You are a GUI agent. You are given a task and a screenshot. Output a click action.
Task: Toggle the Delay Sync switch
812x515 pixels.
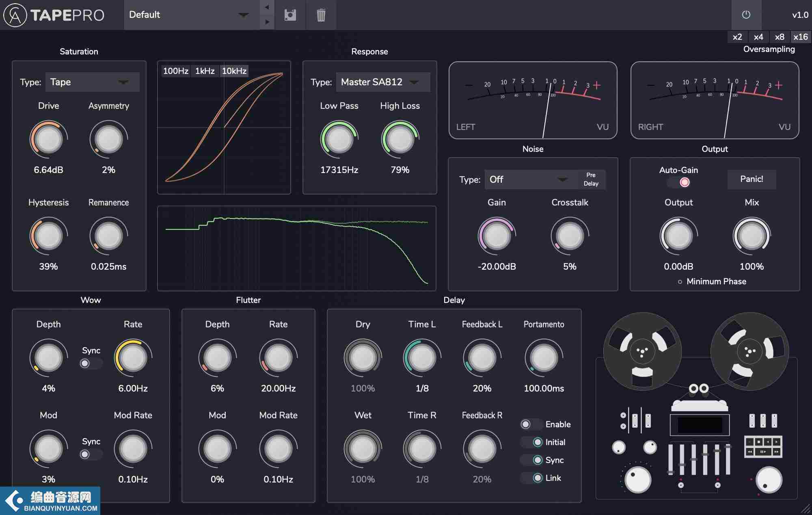click(x=531, y=460)
